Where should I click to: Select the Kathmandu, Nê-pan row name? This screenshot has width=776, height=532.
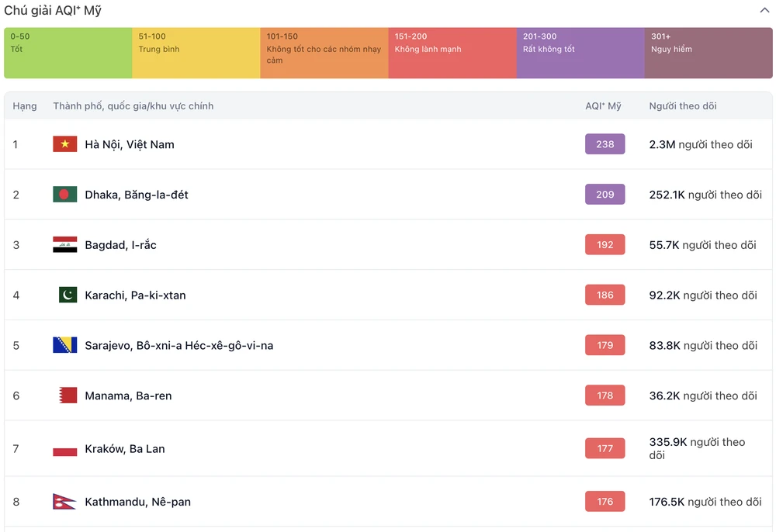tap(137, 502)
